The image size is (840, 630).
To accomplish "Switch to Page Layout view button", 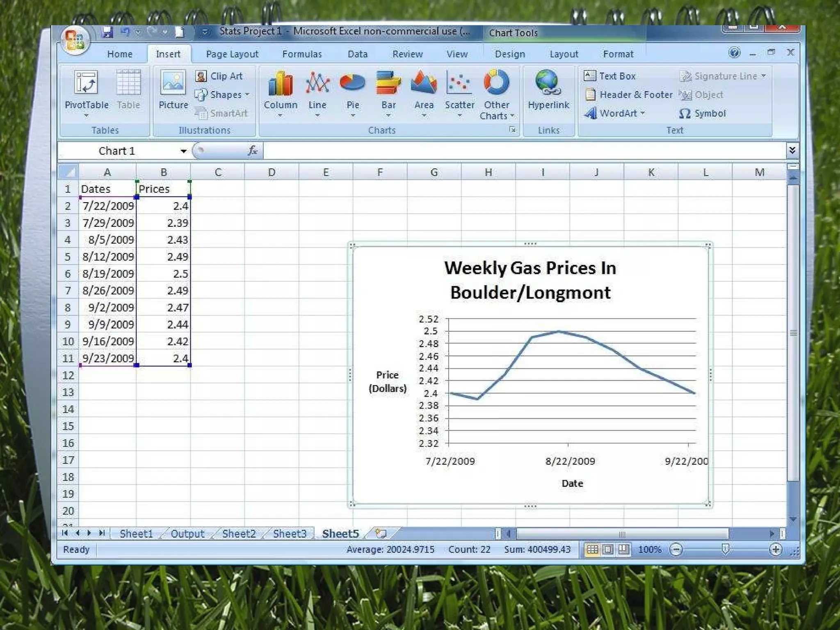I will (x=608, y=550).
